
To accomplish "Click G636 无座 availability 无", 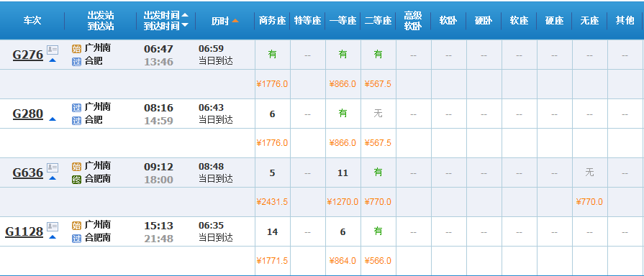I will pos(589,172).
